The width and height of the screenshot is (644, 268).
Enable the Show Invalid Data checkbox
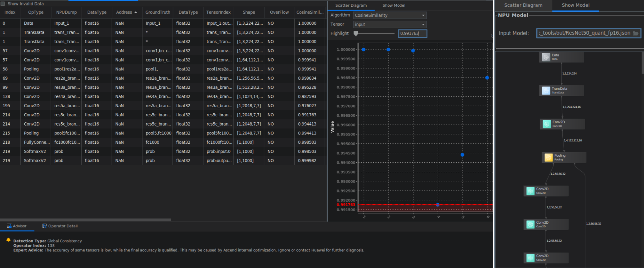click(3, 3)
